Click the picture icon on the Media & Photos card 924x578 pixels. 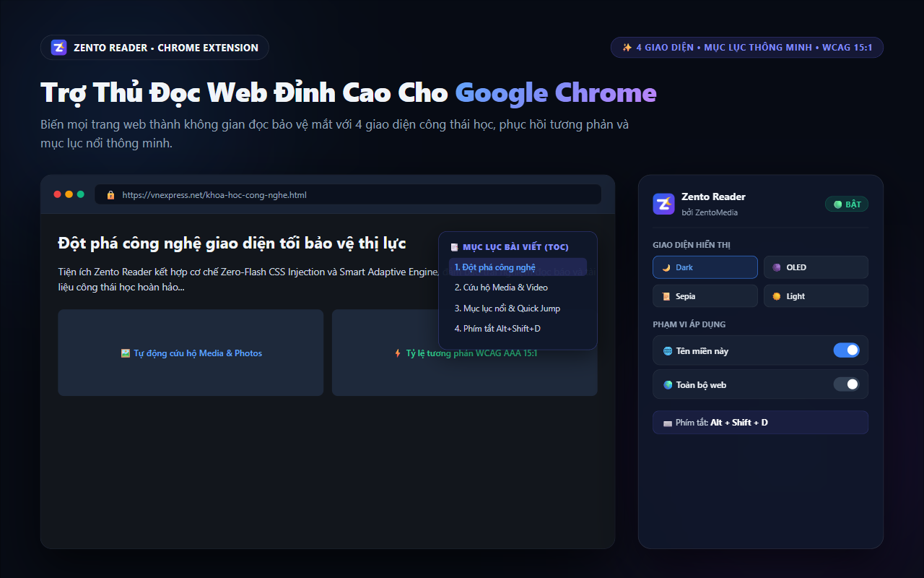[x=126, y=353]
